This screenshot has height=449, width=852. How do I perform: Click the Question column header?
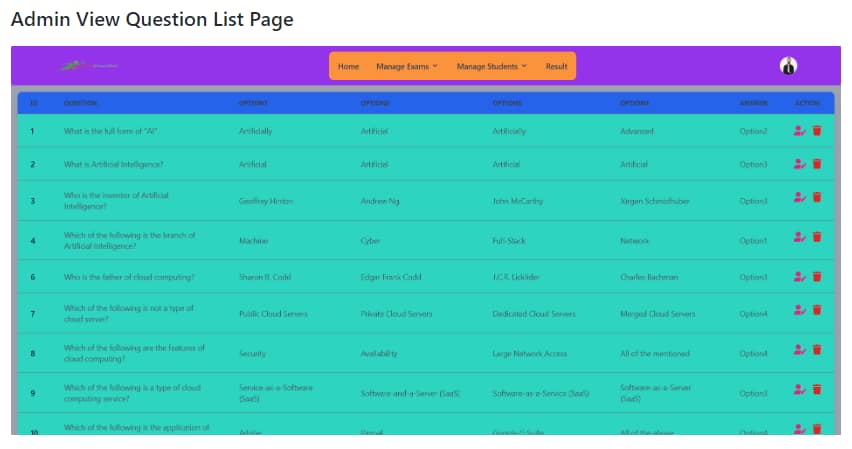pyautogui.click(x=81, y=102)
